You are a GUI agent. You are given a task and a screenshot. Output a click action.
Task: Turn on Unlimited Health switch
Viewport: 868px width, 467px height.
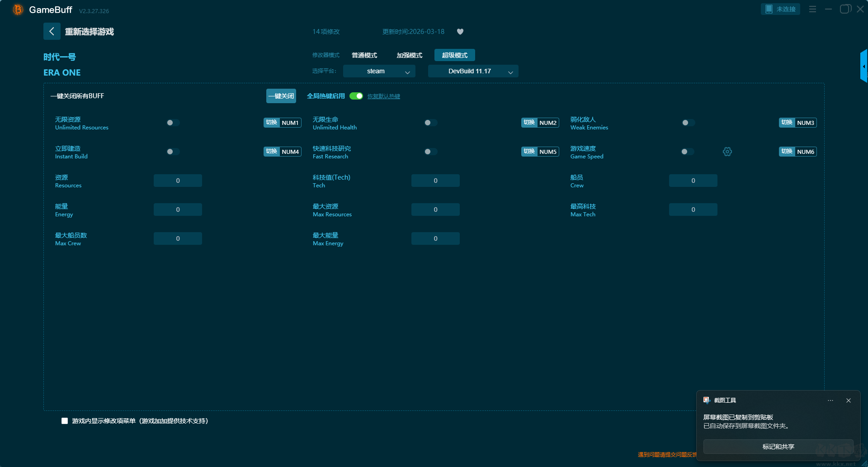click(x=430, y=123)
